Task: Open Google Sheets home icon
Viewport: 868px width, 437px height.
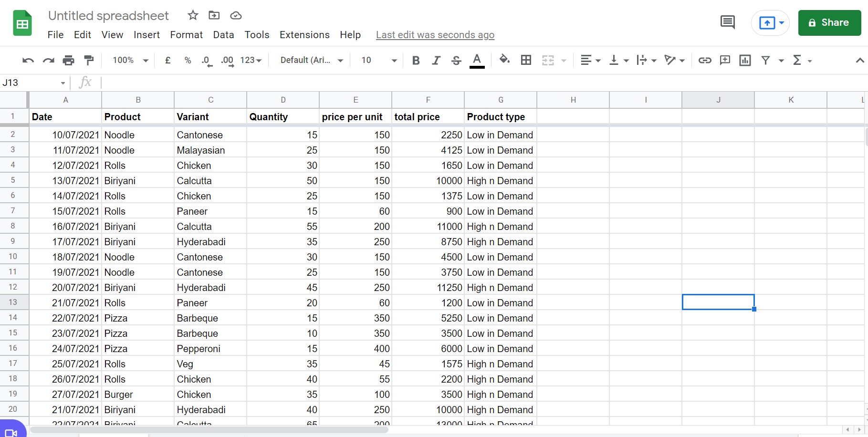Action: coord(22,23)
